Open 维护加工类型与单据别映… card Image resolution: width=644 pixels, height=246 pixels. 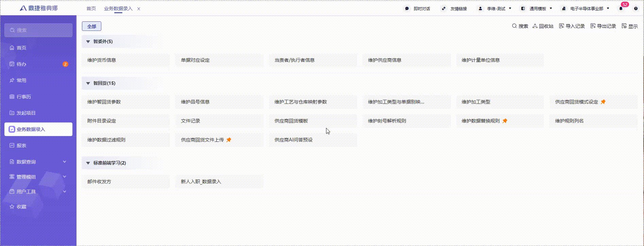pos(406,102)
